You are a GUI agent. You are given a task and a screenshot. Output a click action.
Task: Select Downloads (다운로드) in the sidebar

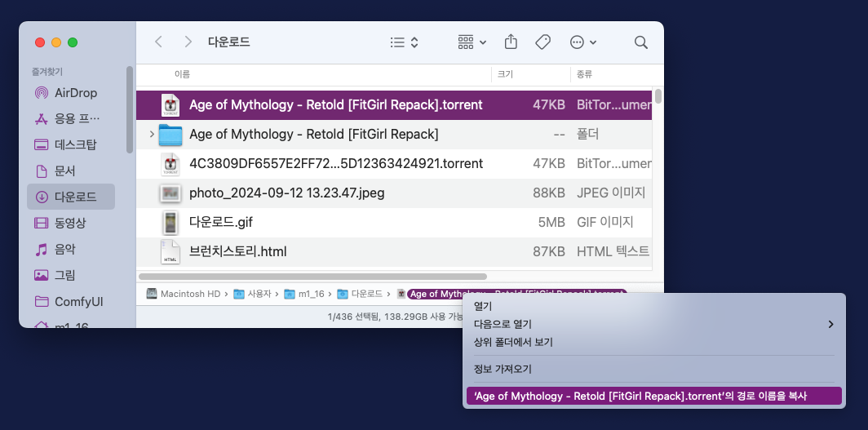click(71, 197)
